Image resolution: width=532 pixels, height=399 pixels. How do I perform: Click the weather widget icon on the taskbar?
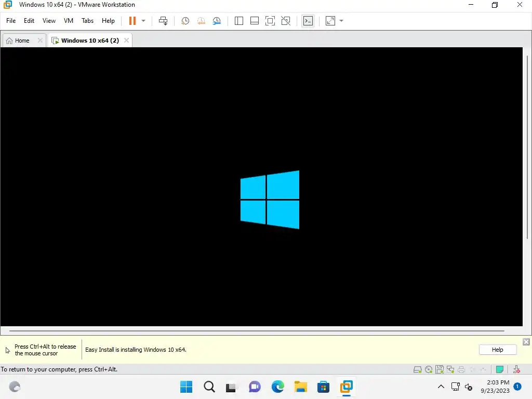click(x=15, y=387)
